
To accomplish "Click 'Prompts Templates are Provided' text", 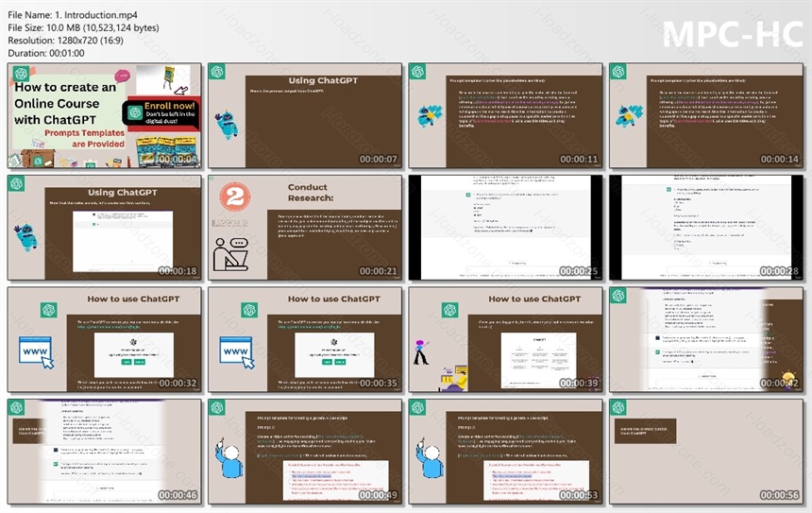I will pyautogui.click(x=84, y=138).
